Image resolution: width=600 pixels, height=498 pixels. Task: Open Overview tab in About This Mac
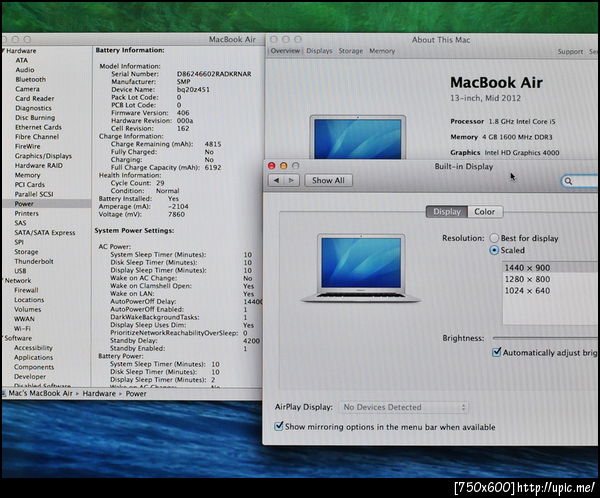click(x=285, y=51)
